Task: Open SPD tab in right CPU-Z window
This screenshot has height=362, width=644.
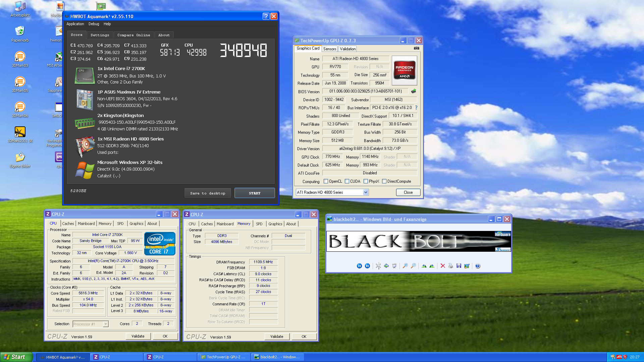Action: tap(259, 224)
